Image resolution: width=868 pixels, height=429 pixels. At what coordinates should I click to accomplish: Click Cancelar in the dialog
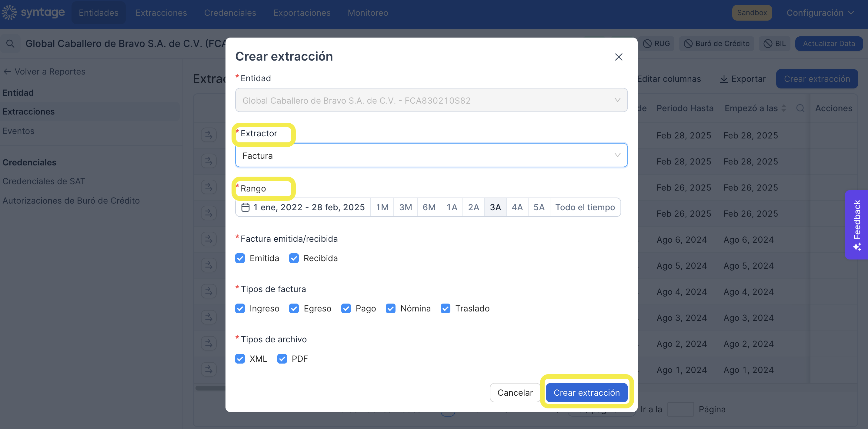pyautogui.click(x=515, y=393)
